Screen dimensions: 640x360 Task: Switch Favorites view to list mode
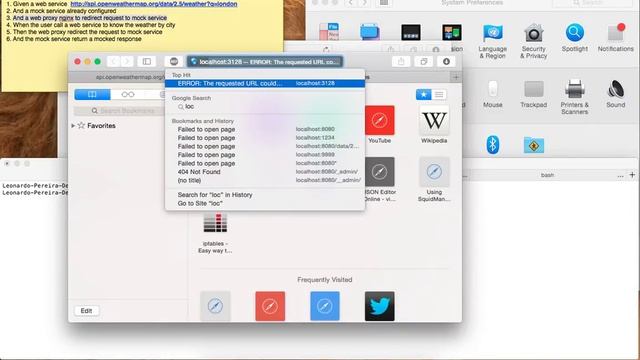pos(439,94)
